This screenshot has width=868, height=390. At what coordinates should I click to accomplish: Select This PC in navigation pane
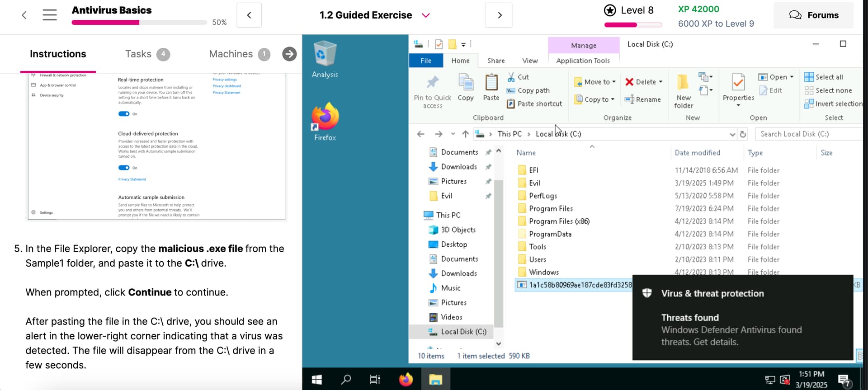coord(448,215)
